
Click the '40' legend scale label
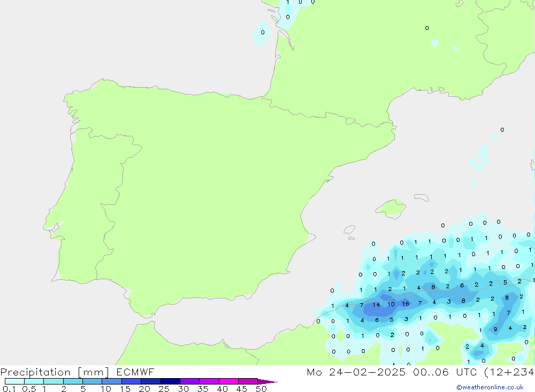222,389
